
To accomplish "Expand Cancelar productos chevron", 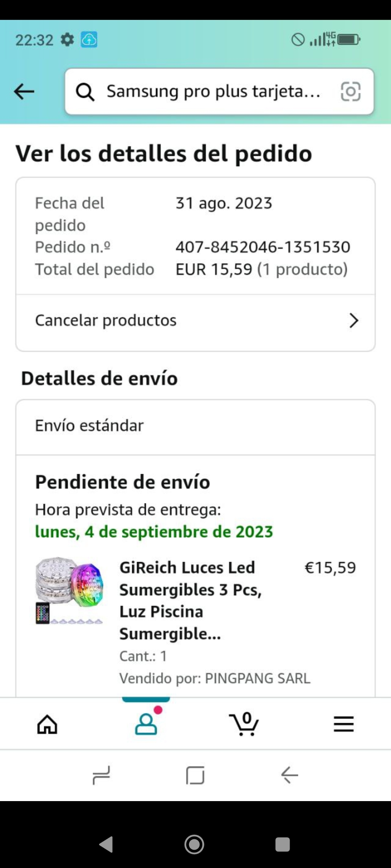I will 354,320.
